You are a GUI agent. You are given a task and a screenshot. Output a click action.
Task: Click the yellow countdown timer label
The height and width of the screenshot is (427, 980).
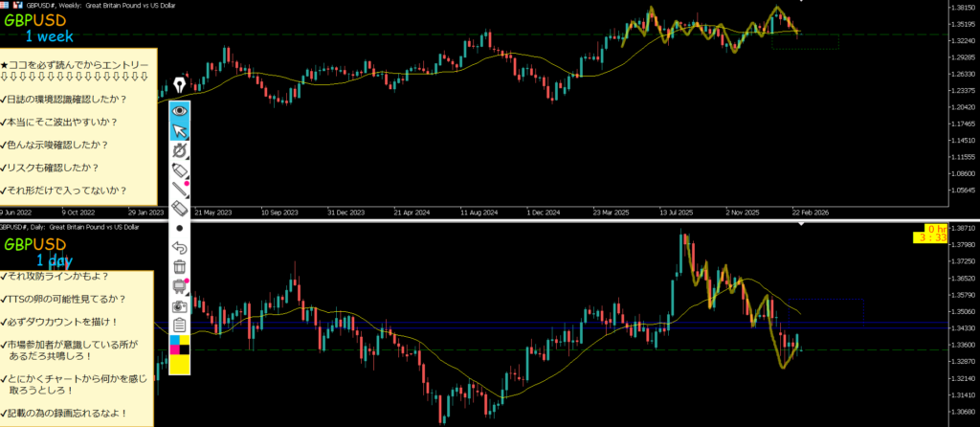click(x=935, y=234)
